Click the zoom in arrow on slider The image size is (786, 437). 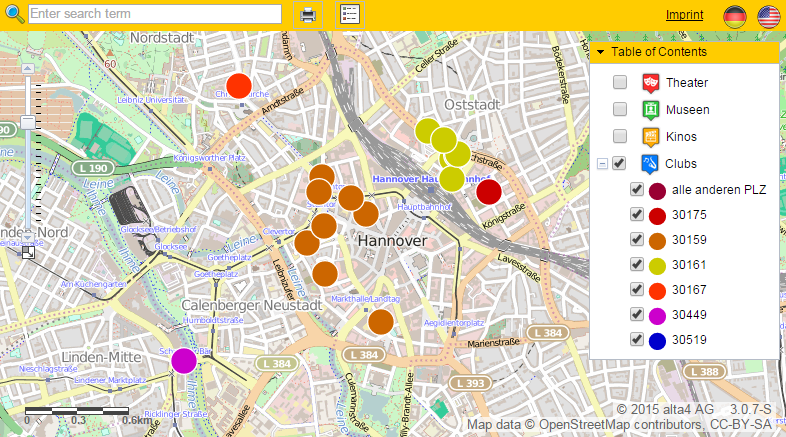click(x=28, y=69)
